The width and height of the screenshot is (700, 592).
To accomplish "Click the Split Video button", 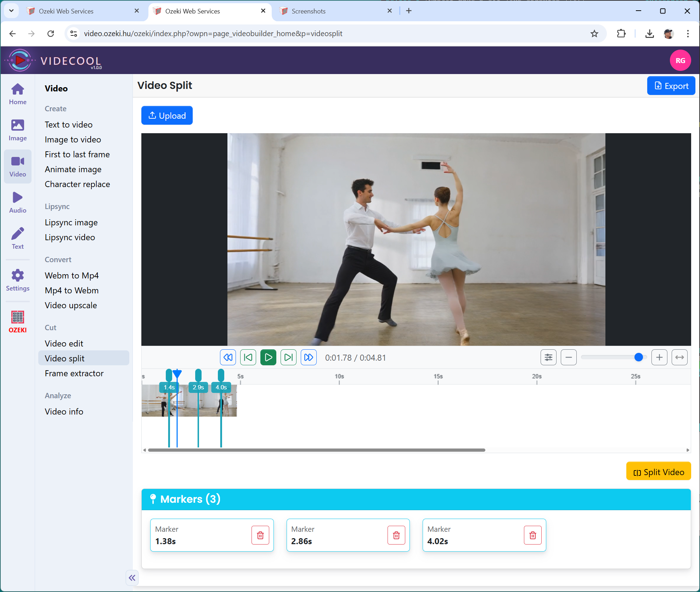I will pyautogui.click(x=658, y=472).
